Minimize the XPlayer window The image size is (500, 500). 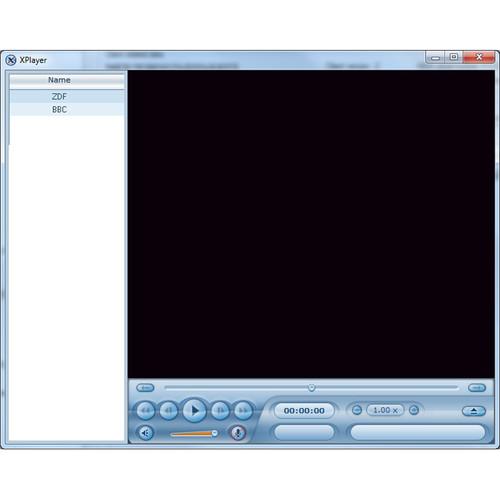[x=435, y=57]
